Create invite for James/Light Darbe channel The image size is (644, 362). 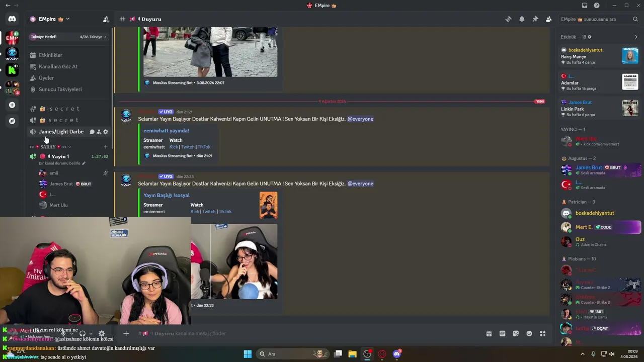point(99,132)
